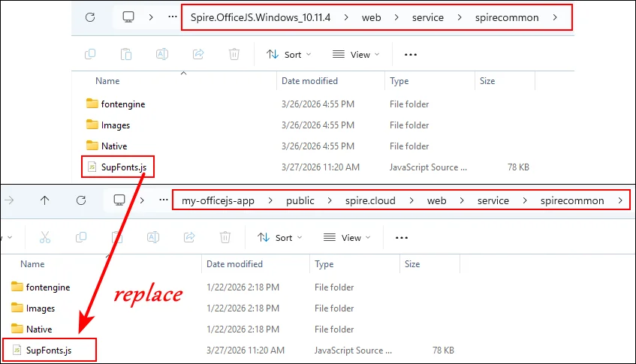Viewport: 636px width, 364px height.
Task: Click the Copy icon in the top toolbar
Action: click(x=90, y=54)
